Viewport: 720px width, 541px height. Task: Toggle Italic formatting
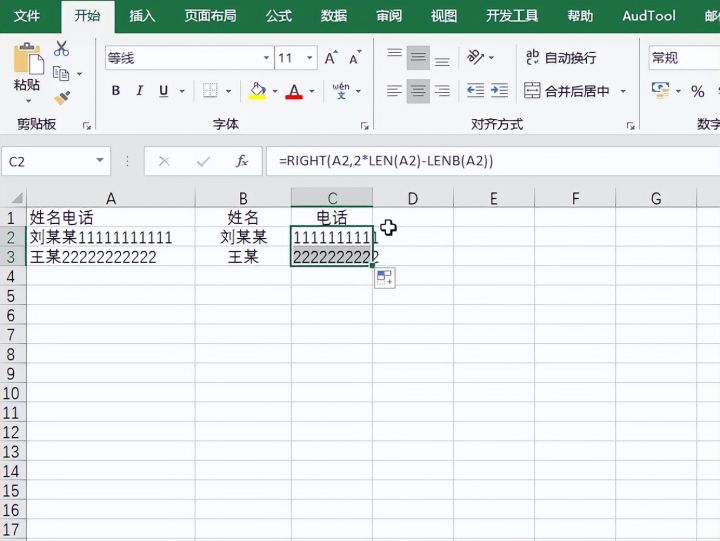[140, 90]
